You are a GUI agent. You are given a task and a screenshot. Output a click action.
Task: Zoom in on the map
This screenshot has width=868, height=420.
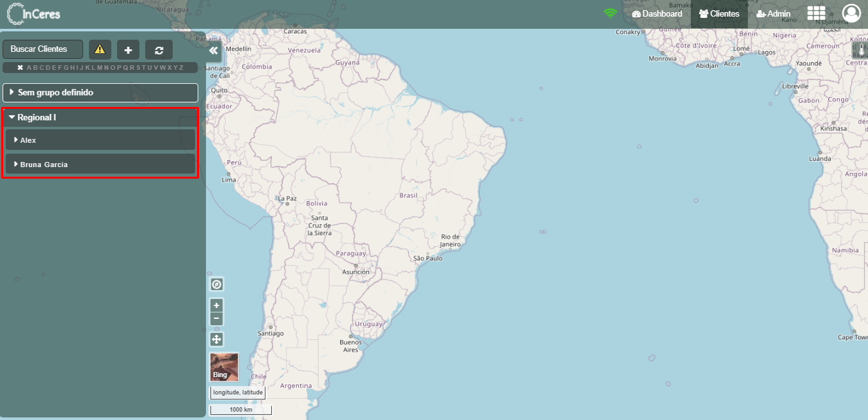coord(217,305)
